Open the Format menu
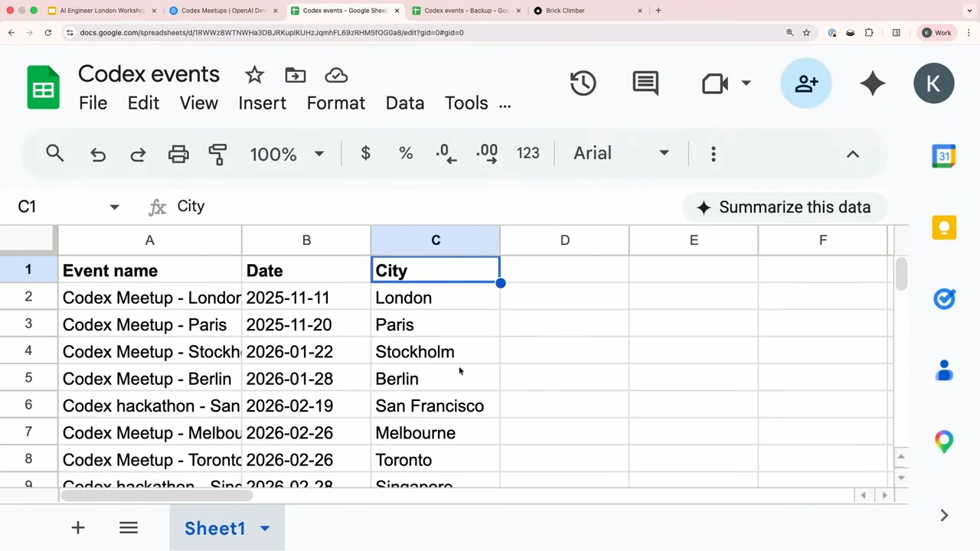The width and height of the screenshot is (980, 551). pyautogui.click(x=336, y=103)
